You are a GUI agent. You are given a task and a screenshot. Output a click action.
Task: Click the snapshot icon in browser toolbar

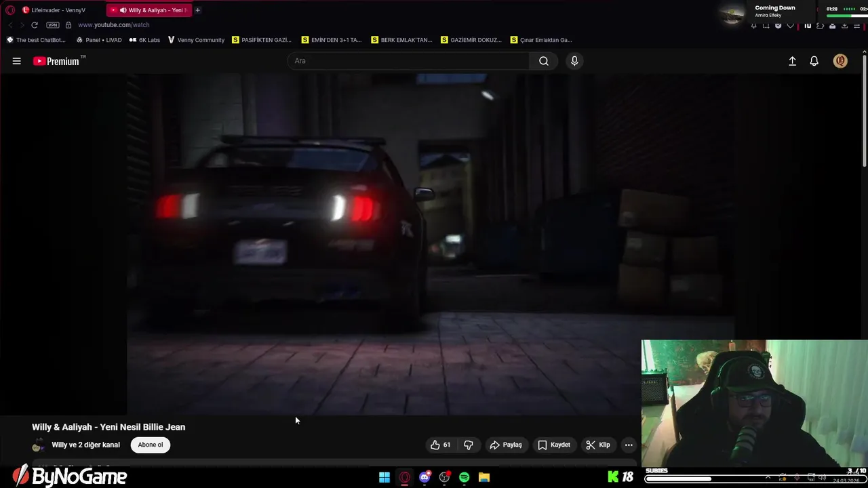(x=766, y=26)
